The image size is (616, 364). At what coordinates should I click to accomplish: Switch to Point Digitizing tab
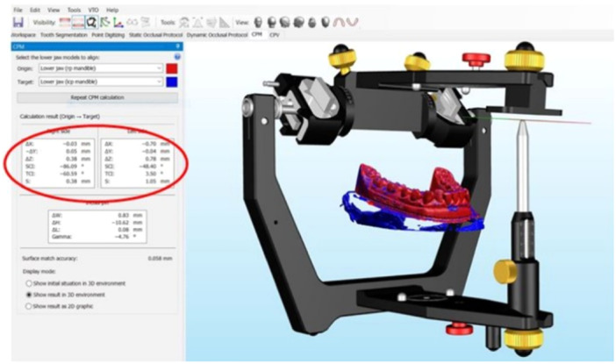point(108,35)
